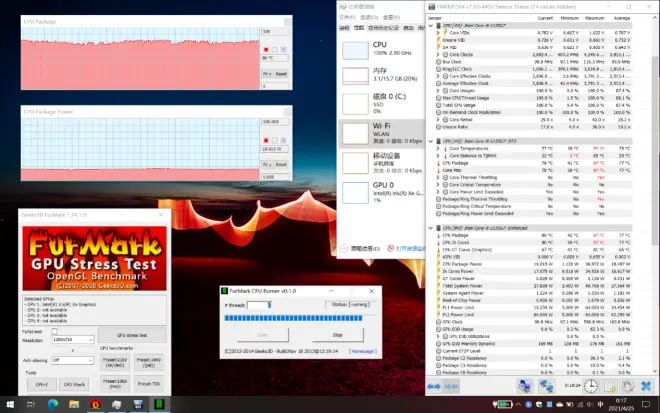Open HWiNFO remote monitor icon

(x=524, y=386)
